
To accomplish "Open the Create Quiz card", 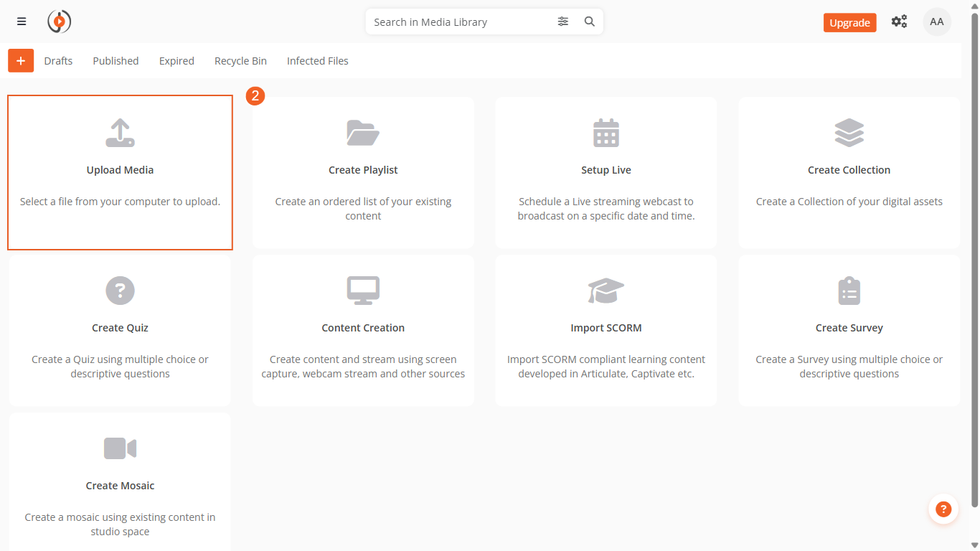I will [120, 331].
